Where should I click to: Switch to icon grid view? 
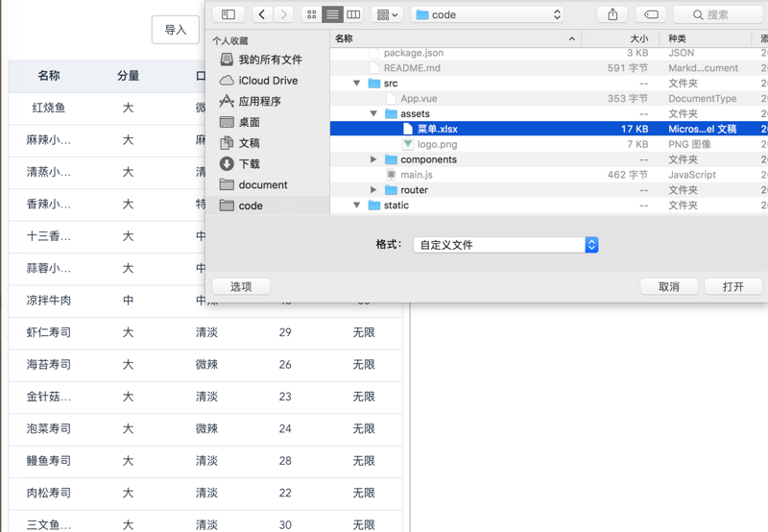pos(311,14)
